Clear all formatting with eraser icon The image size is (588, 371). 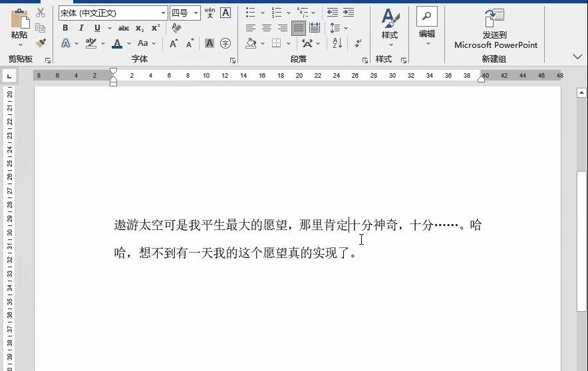[176, 28]
